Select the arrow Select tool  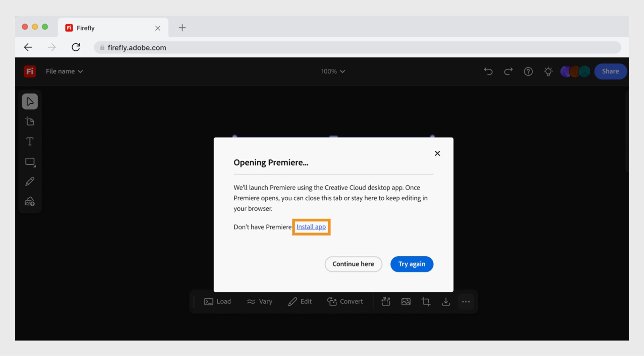coord(30,101)
